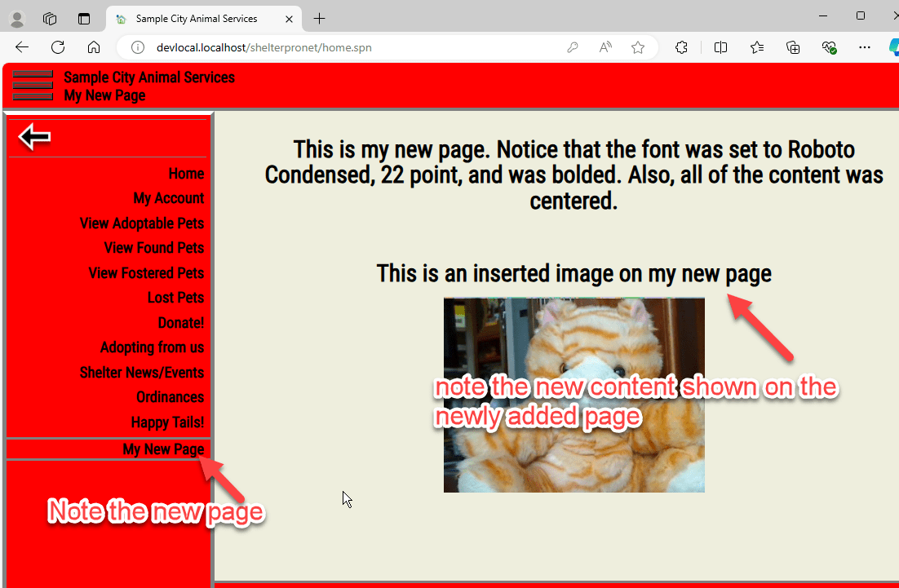This screenshot has height=588, width=899.
Task: Open browser settings ellipsis menu
Action: click(x=865, y=47)
